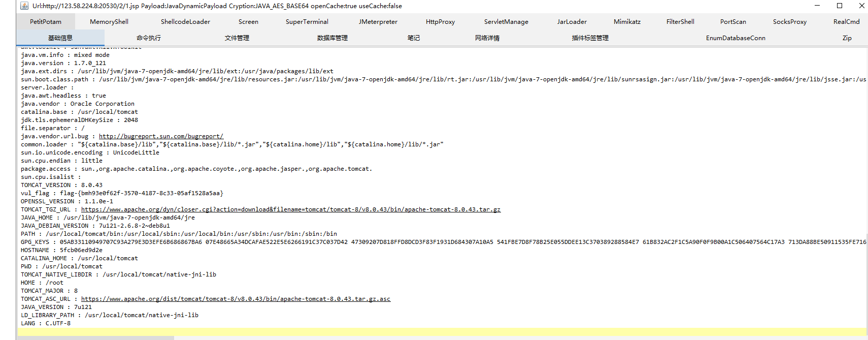
Task: Minimize the shell window
Action: click(x=817, y=6)
